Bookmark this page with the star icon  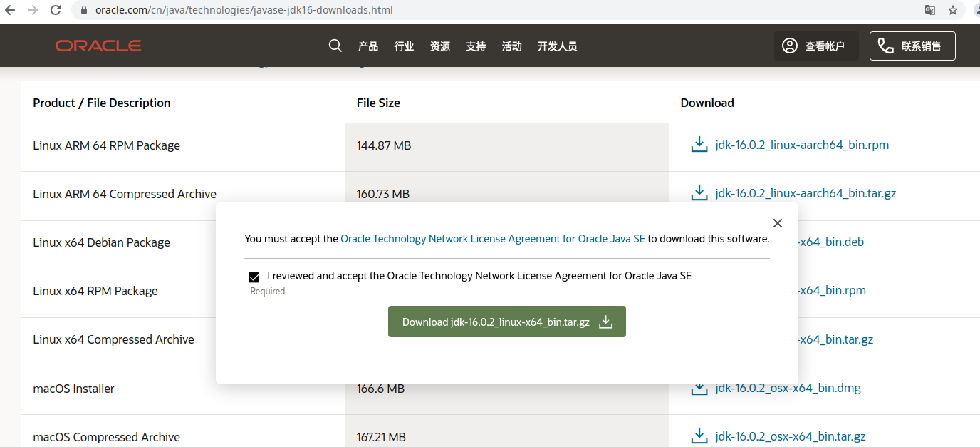pos(953,10)
